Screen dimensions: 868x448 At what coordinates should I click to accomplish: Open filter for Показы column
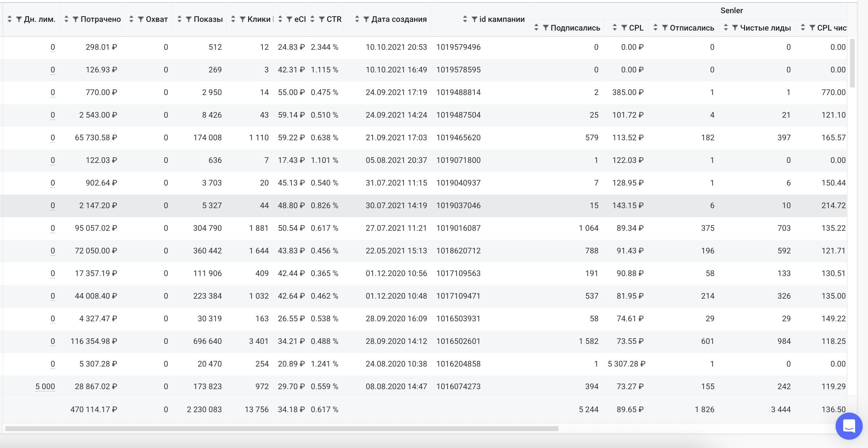point(189,19)
